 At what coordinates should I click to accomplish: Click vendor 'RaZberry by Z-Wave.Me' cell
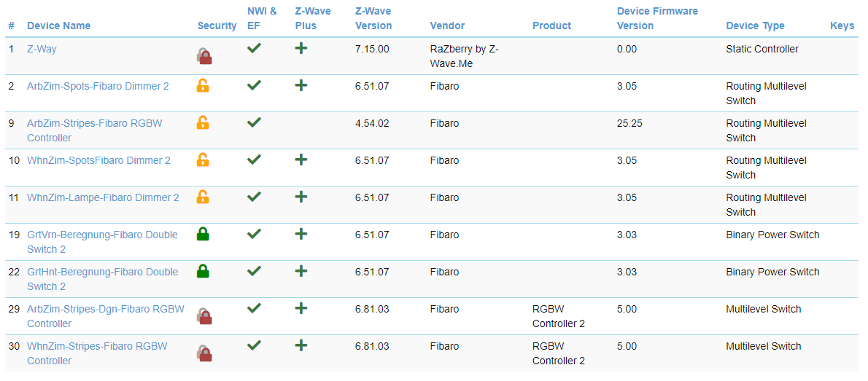coord(465,56)
